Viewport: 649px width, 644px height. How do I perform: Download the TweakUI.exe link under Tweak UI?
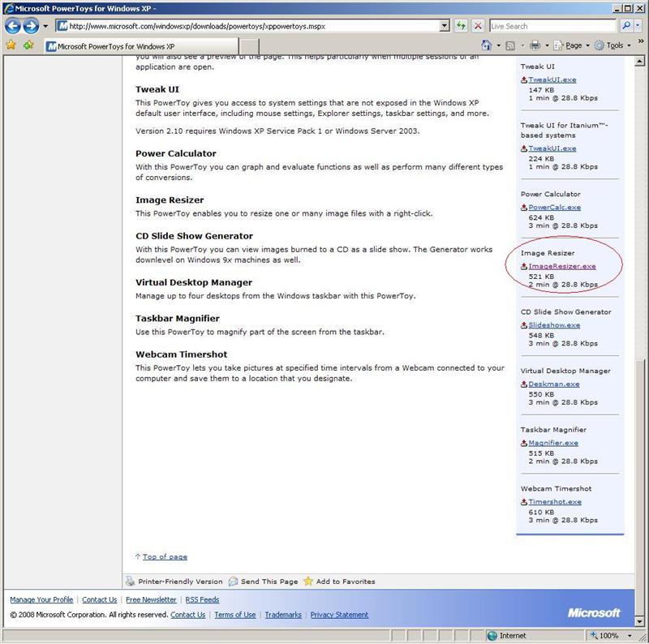click(x=552, y=79)
